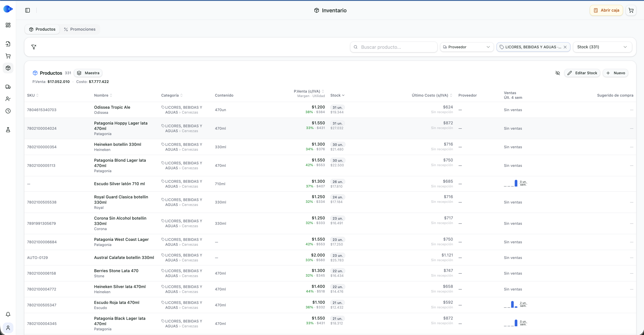Click the $1.121 last cost value
Viewport: 644px width, 335px height.
click(447, 255)
